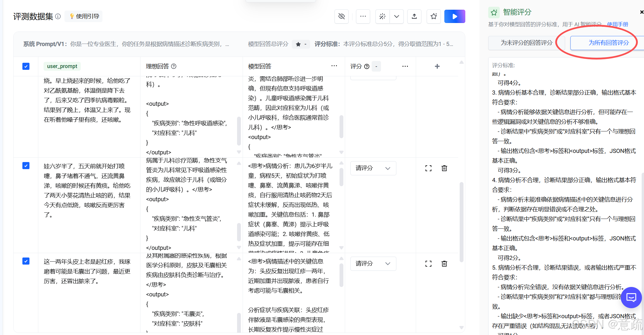Image resolution: width=644 pixels, height=335 pixels.
Task: Open the chat support bubble
Action: pyautogui.click(x=631, y=298)
